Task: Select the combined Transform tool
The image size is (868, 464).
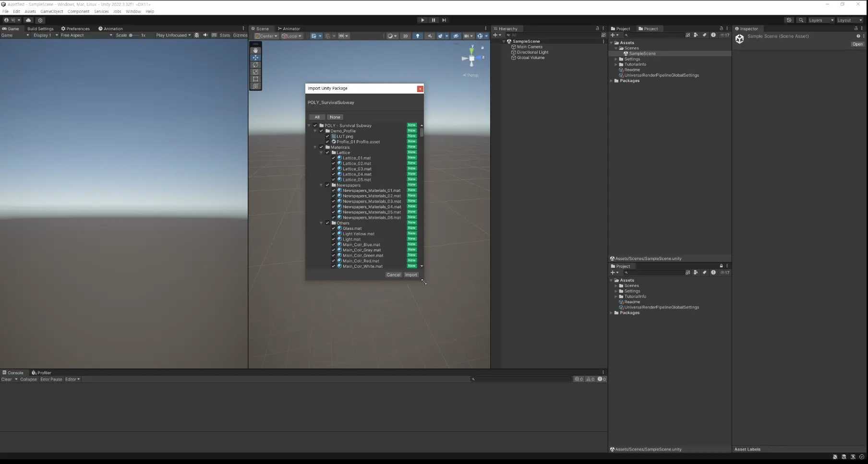Action: coord(255,86)
